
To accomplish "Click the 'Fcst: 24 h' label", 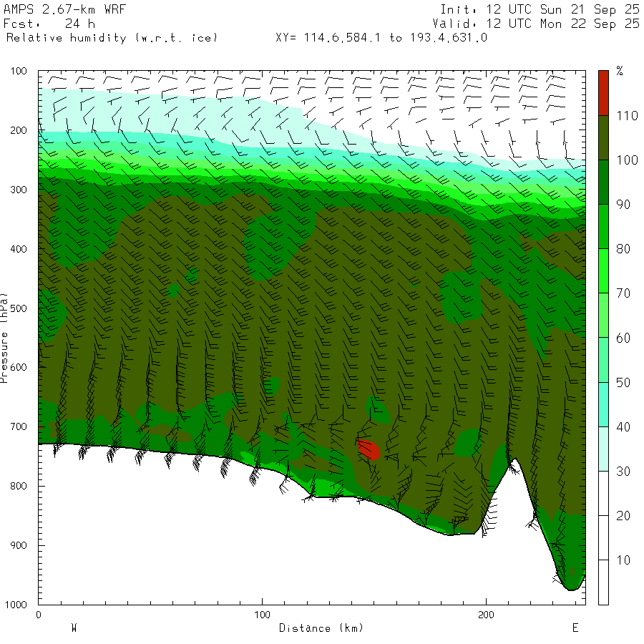I will pyautogui.click(x=49, y=24).
